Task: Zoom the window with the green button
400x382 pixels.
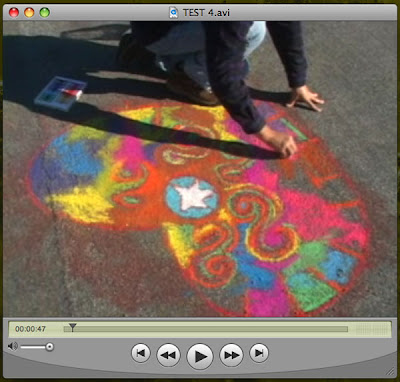Action: tap(45, 13)
